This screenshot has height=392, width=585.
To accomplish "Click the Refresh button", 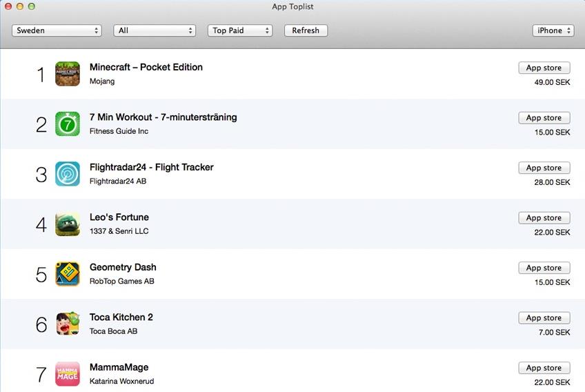I will (306, 30).
